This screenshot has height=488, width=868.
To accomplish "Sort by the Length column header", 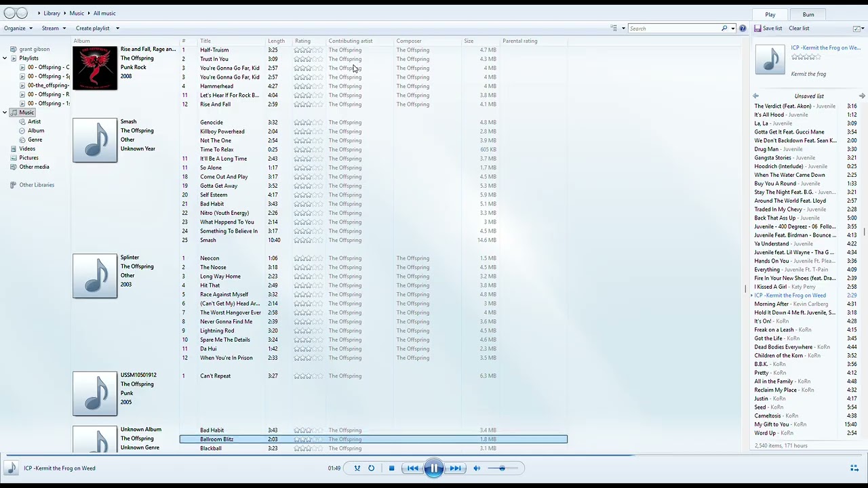I will click(276, 41).
